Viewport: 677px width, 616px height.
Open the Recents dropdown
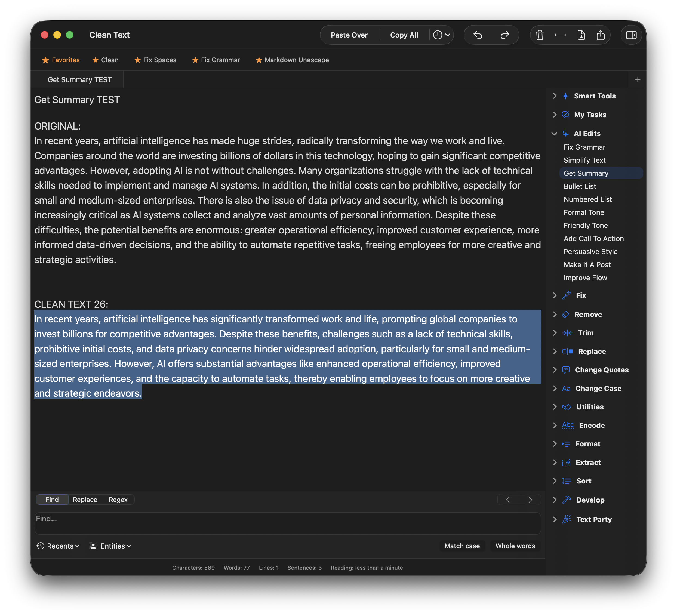click(58, 546)
